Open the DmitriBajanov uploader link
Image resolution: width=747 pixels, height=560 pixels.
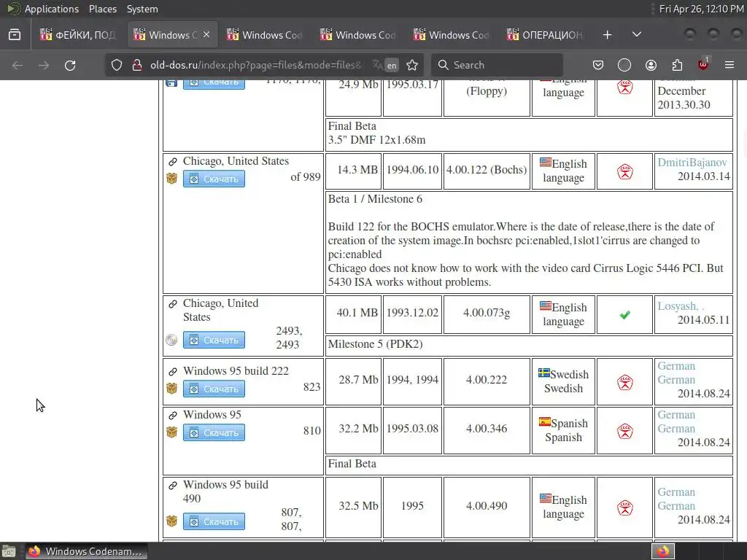(x=692, y=163)
